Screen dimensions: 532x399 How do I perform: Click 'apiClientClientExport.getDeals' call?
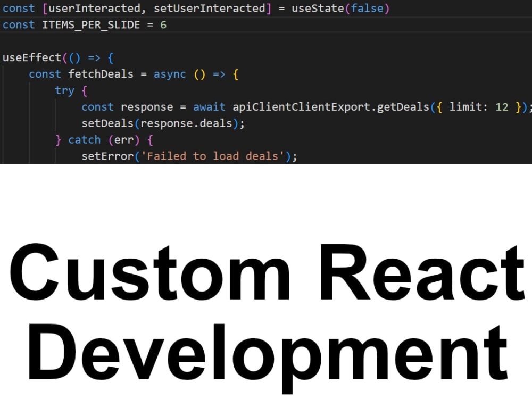(331, 107)
